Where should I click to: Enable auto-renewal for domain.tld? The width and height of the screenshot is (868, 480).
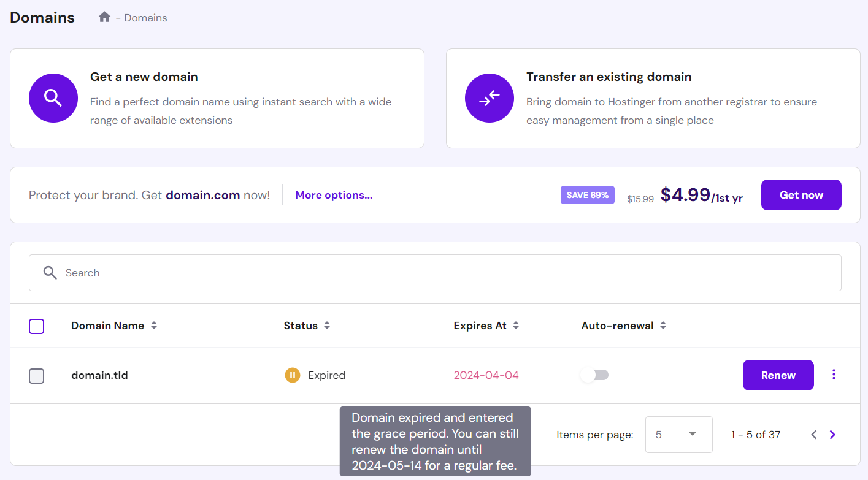click(594, 375)
